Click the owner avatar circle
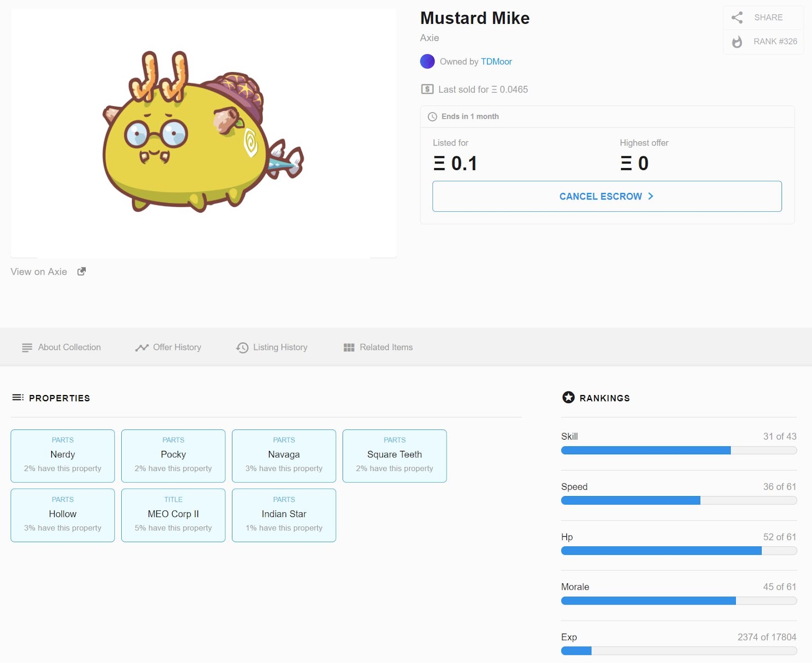 coord(427,61)
